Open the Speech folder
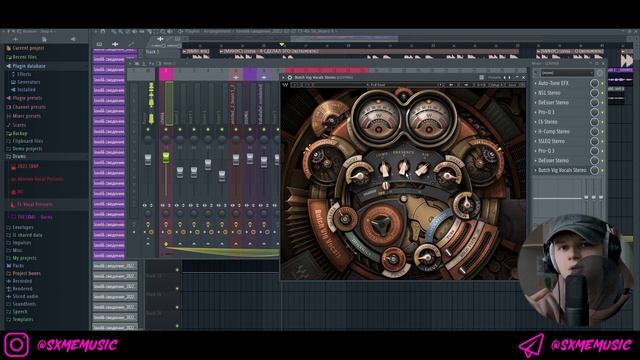Screen dimensions: 640x360 pos(20,312)
